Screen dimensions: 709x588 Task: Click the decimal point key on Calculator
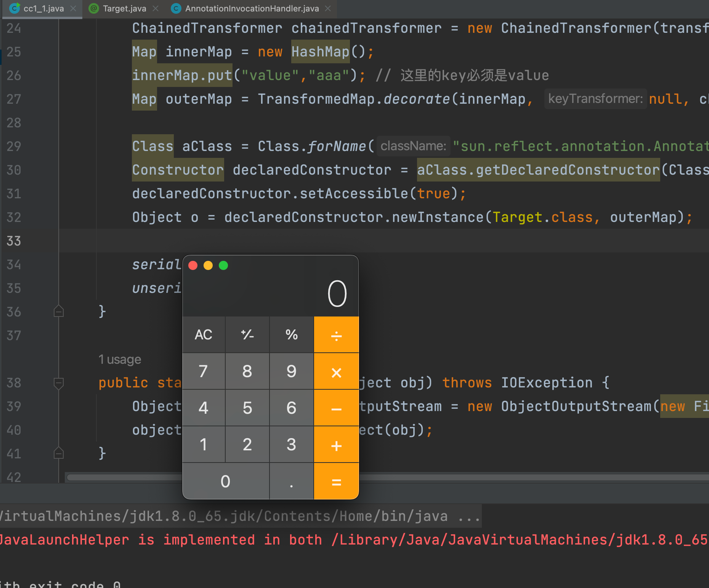pyautogui.click(x=292, y=481)
